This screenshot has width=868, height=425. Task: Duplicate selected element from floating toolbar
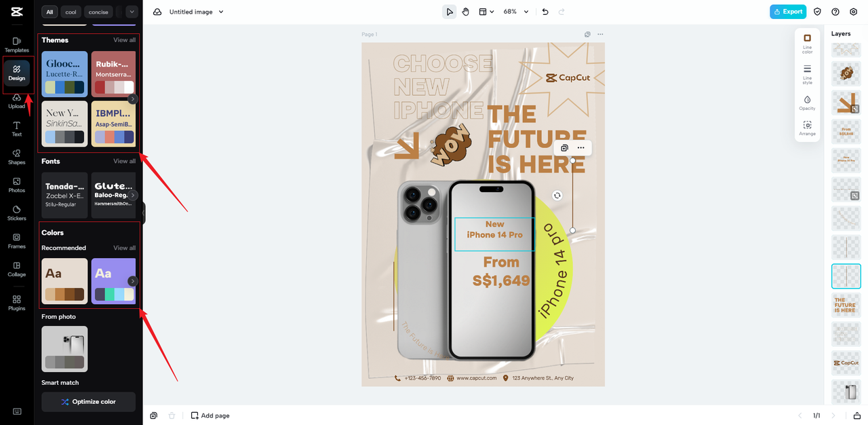[564, 147]
